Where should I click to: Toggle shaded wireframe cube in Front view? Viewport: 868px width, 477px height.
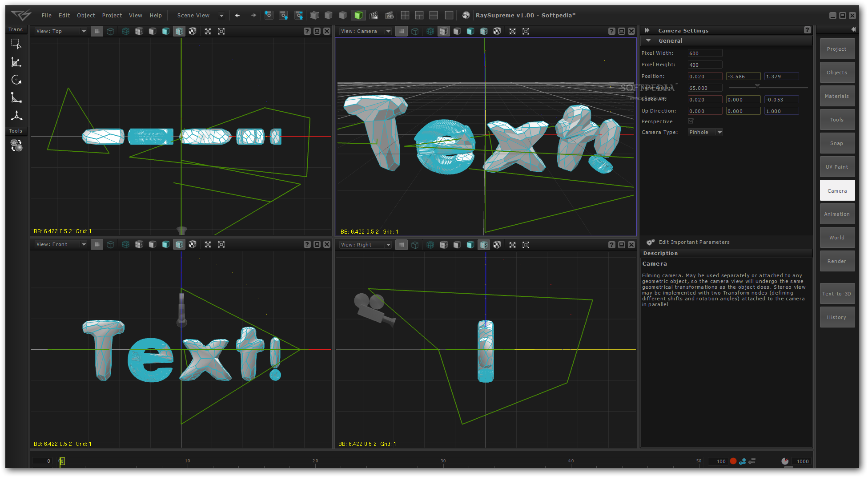coord(179,245)
